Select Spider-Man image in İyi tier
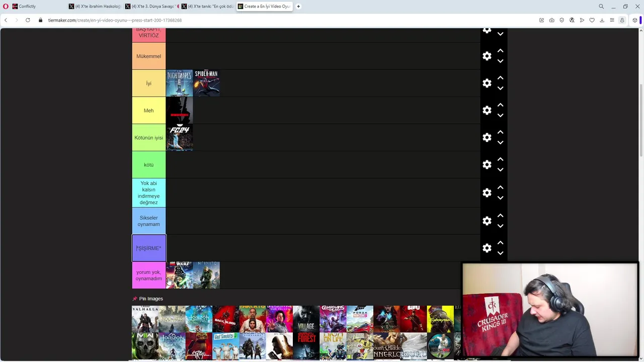 point(206,83)
